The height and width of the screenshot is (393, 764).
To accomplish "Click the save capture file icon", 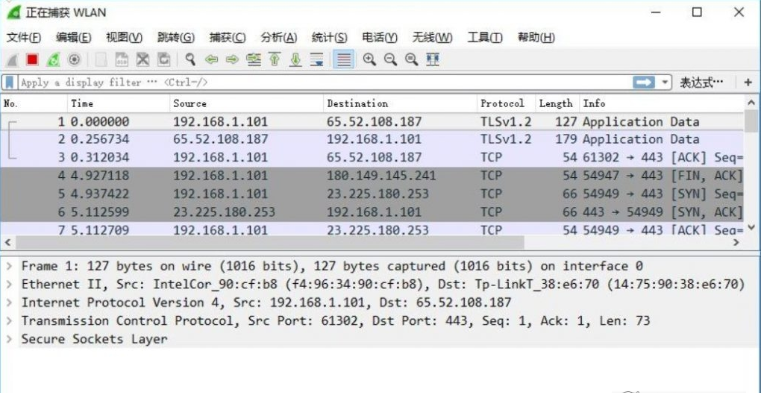I will coord(121,60).
